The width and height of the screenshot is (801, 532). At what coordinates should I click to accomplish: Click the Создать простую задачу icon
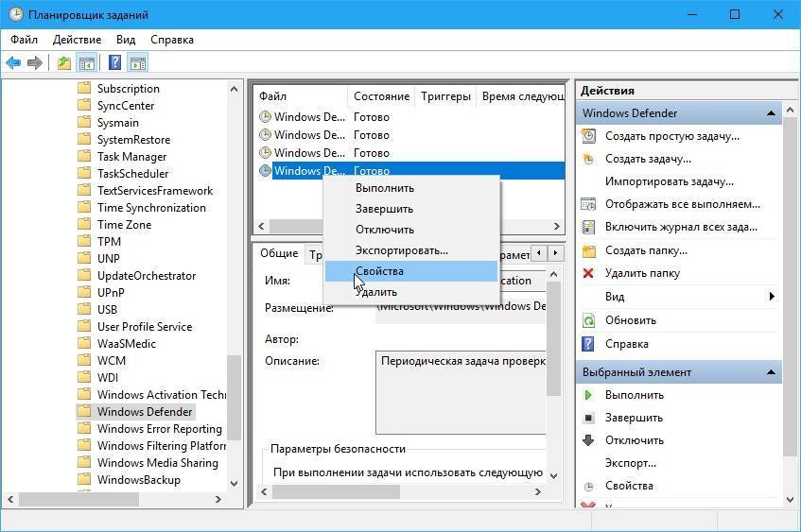pyautogui.click(x=588, y=136)
